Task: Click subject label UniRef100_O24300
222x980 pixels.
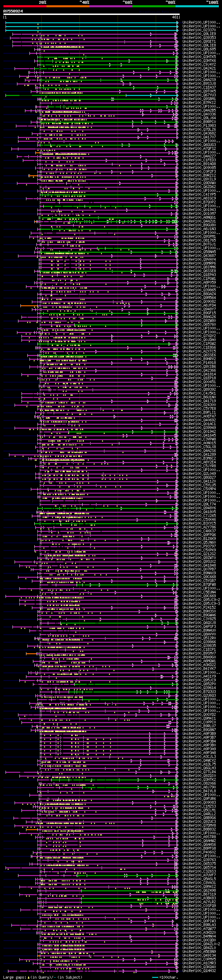Action: click(x=199, y=405)
